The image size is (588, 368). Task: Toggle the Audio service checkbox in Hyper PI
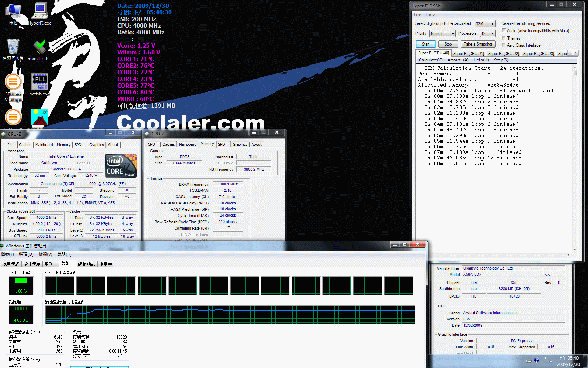pos(504,31)
